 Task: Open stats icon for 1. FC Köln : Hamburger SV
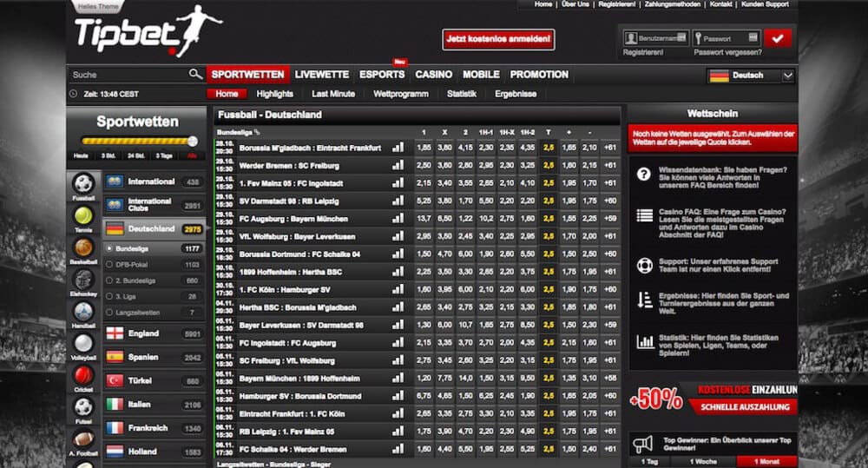(x=398, y=289)
